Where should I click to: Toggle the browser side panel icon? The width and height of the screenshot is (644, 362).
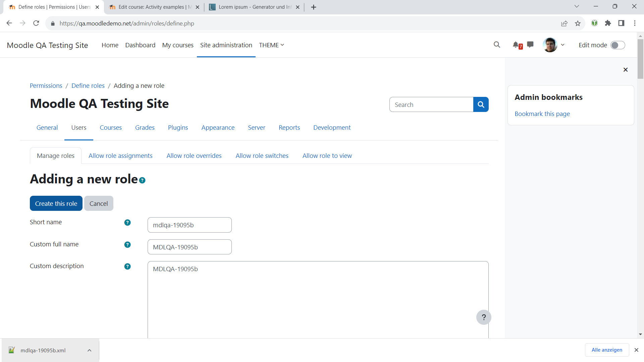[x=621, y=23]
